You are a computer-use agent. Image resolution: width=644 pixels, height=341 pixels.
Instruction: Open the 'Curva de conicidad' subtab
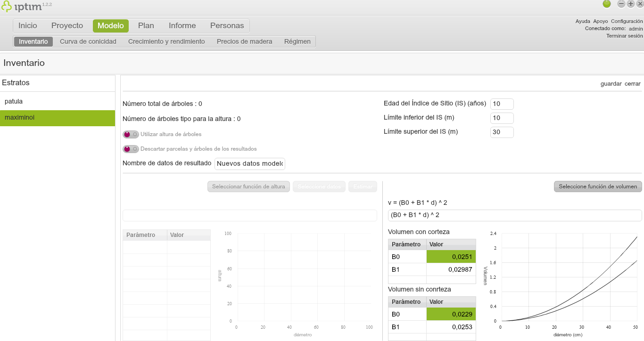click(88, 41)
